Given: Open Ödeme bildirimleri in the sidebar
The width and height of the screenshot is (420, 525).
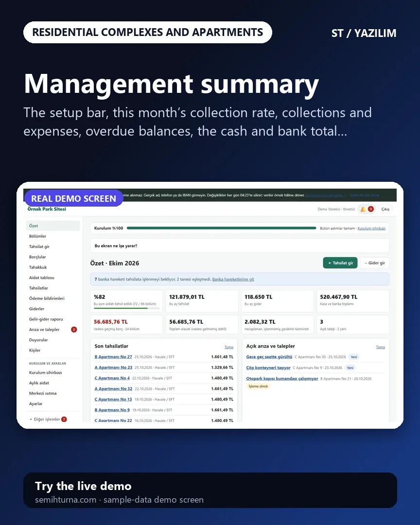Looking at the screenshot, I should [x=53, y=298].
